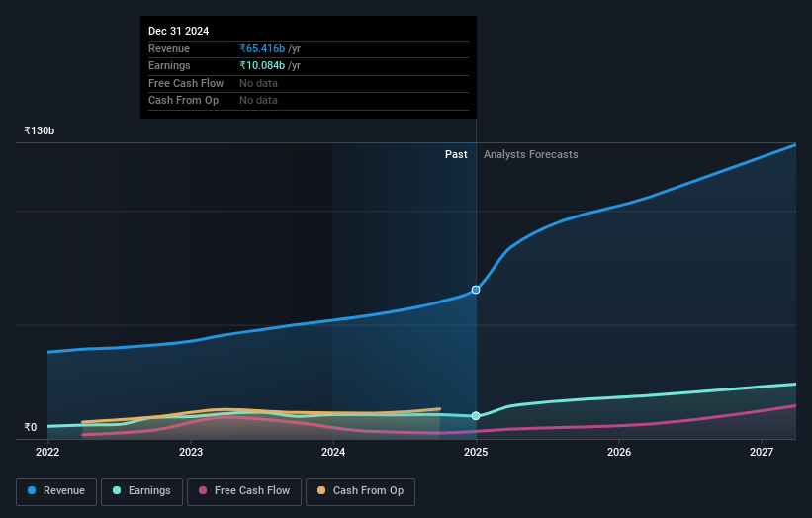The height and width of the screenshot is (518, 812).
Task: Toggle the Free Cash Flow legend button
Action: pyautogui.click(x=244, y=491)
